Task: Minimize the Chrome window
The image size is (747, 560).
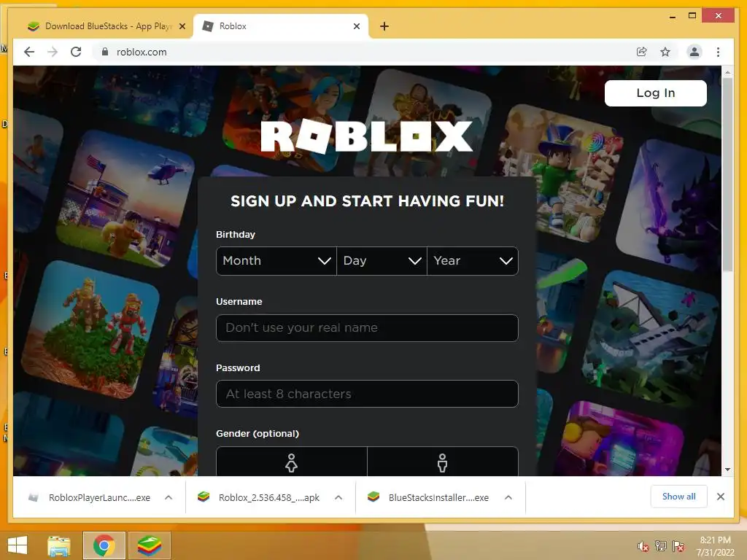Action: pos(672,16)
